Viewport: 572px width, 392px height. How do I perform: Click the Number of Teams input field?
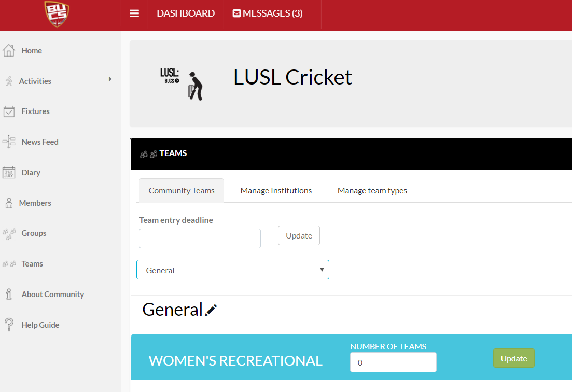click(x=393, y=362)
